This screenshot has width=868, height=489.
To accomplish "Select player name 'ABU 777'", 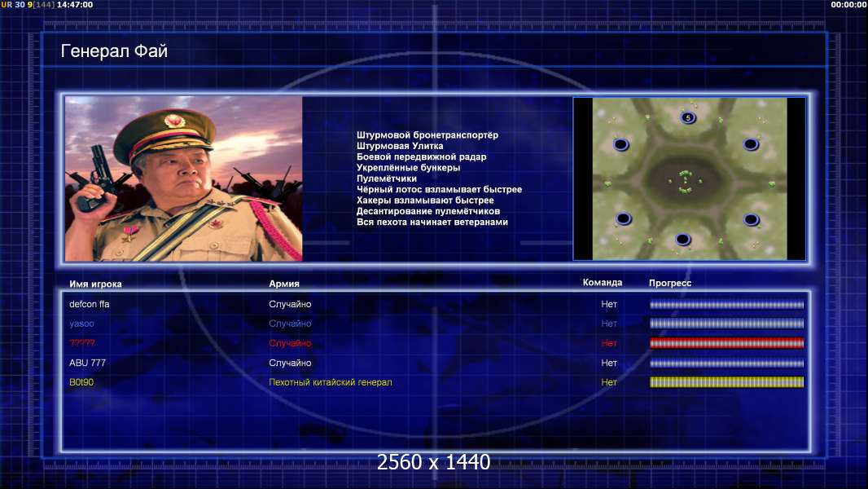I will coord(87,363).
